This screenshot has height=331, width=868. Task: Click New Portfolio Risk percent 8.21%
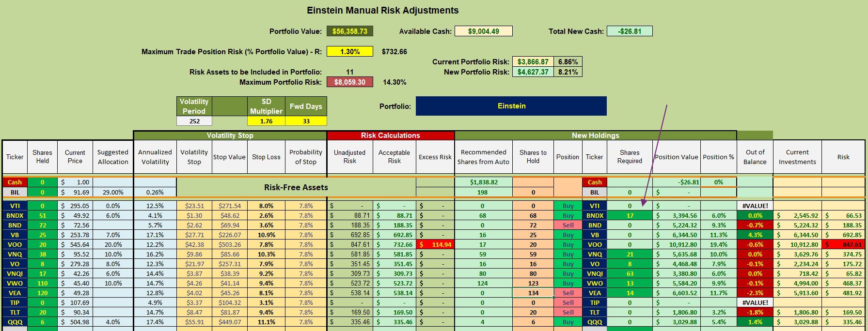pos(568,72)
